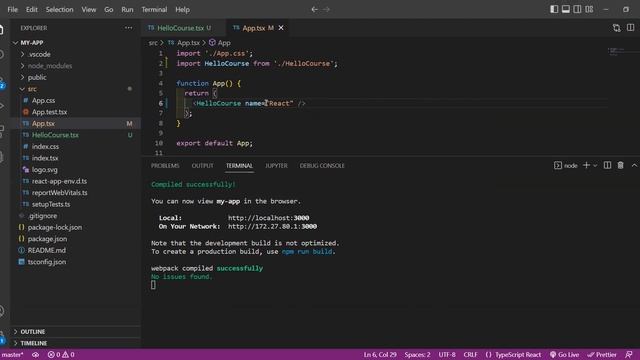This screenshot has width=640, height=360.
Task: Split editor right icon
Action: [630, 28]
